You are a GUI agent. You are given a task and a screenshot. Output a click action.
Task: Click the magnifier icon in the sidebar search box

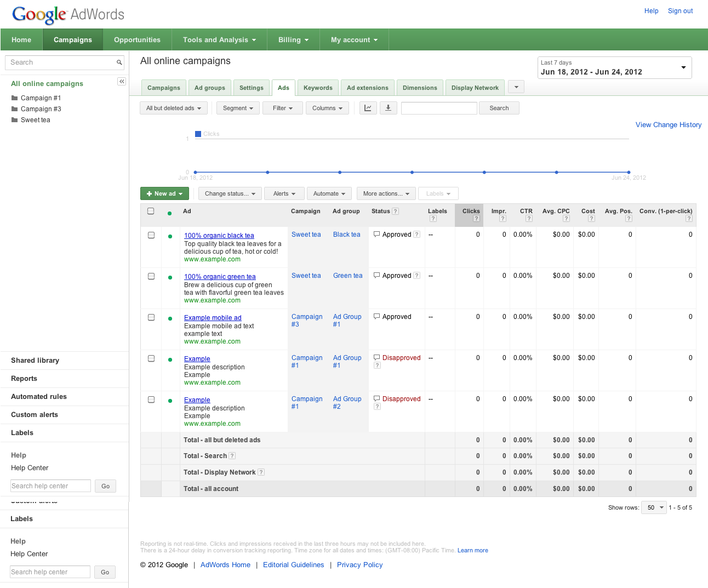coord(119,62)
